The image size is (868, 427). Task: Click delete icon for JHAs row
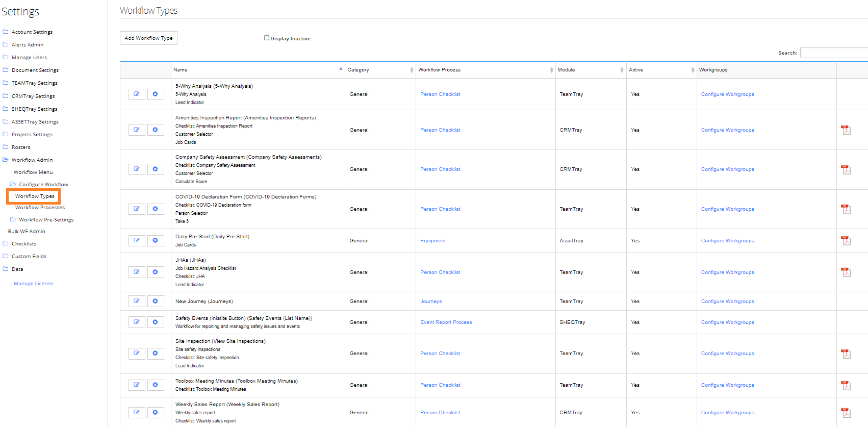click(x=156, y=272)
